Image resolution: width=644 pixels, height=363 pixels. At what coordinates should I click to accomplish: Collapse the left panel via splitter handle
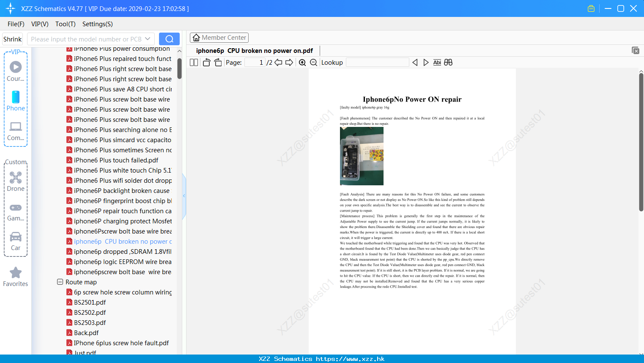184,196
